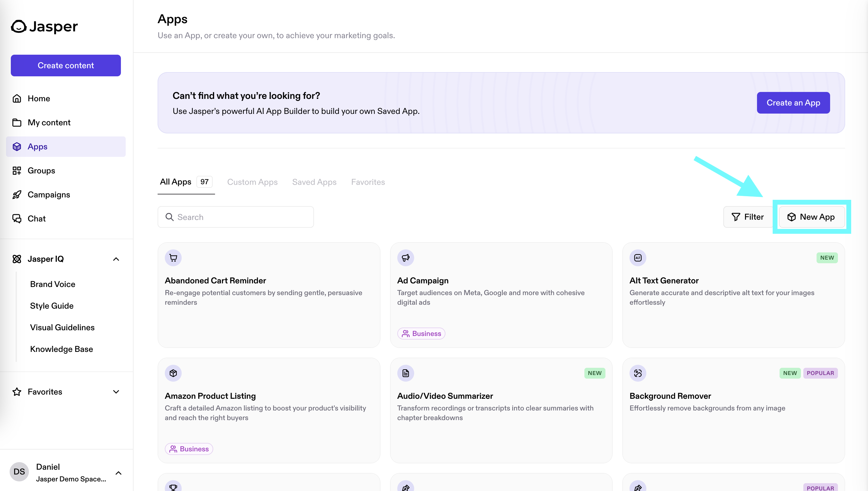Screen dimensions: 868x491
Task: Click the Create an App button
Action: 793,103
